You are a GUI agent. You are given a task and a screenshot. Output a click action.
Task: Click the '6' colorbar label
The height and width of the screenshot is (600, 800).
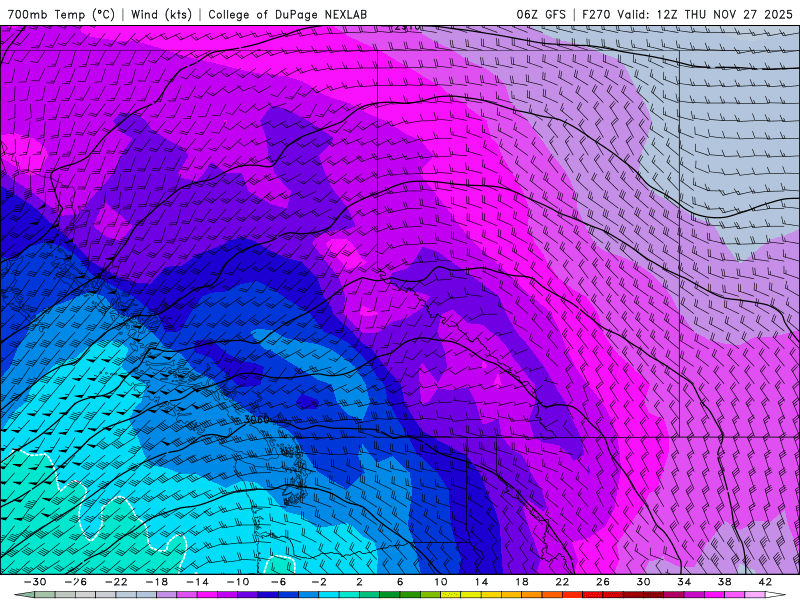400,582
